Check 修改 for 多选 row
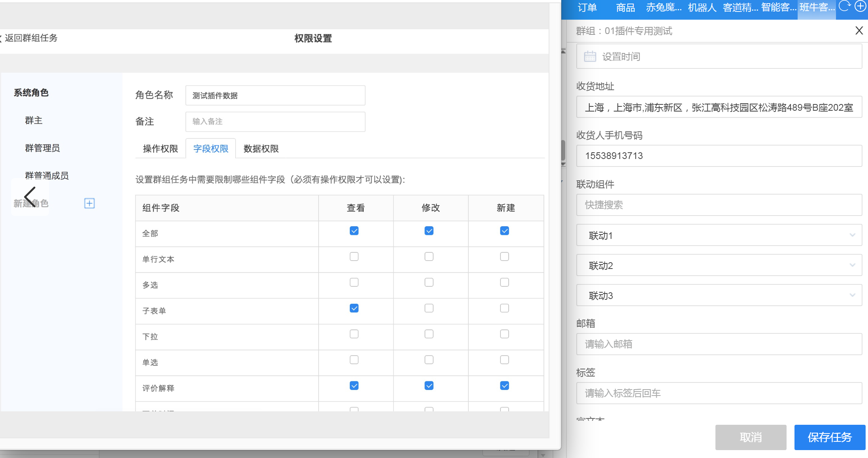Screen dimensions: 868x458 tap(429, 282)
